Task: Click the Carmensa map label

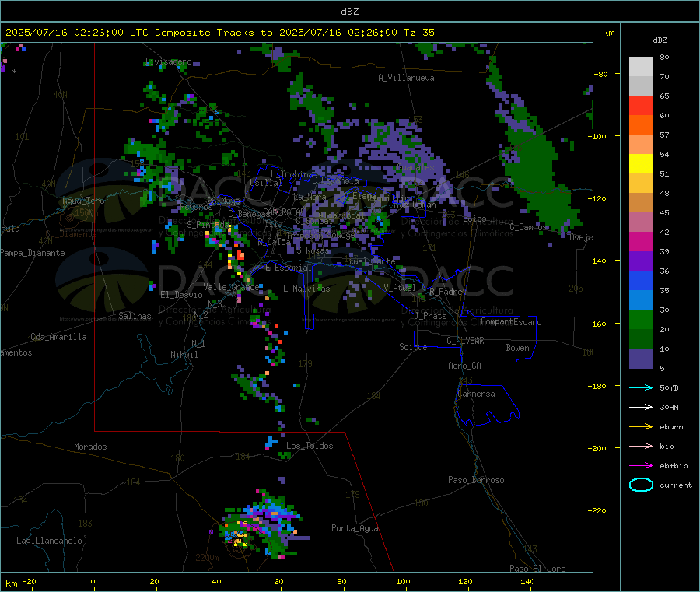Action: coord(476,394)
